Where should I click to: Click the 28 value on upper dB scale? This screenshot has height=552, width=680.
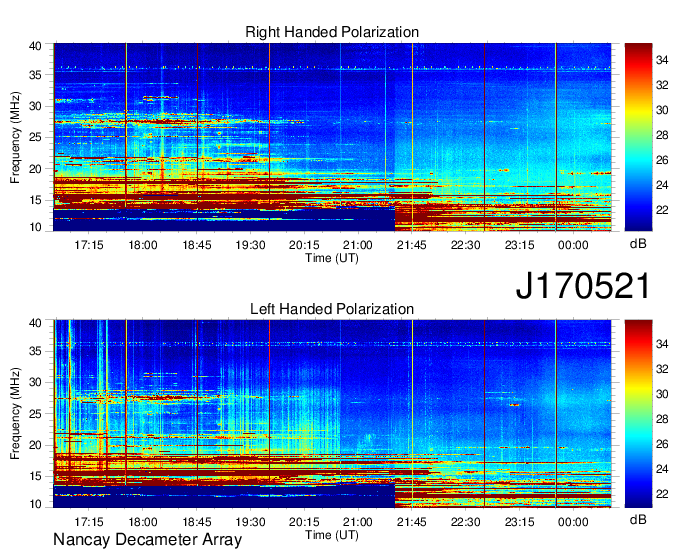click(662, 135)
